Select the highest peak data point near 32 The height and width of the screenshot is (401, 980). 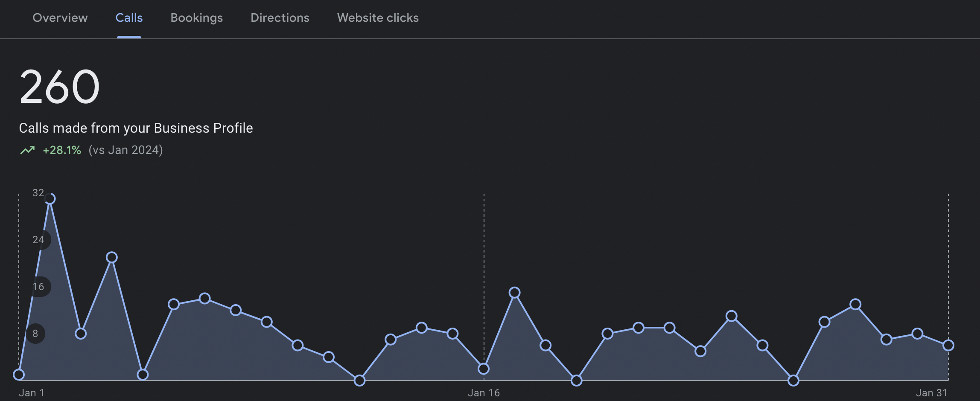tap(50, 199)
